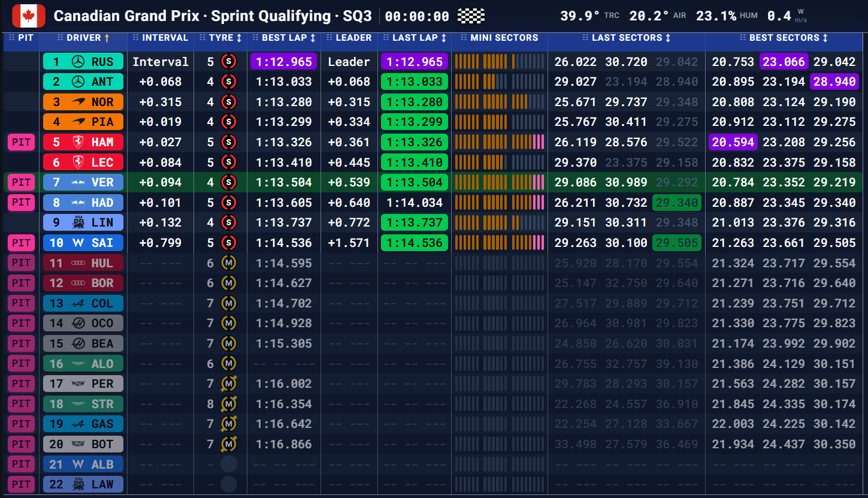Toggle sort arrow on the LAST LAP column
The image size is (868, 498).
click(x=443, y=38)
